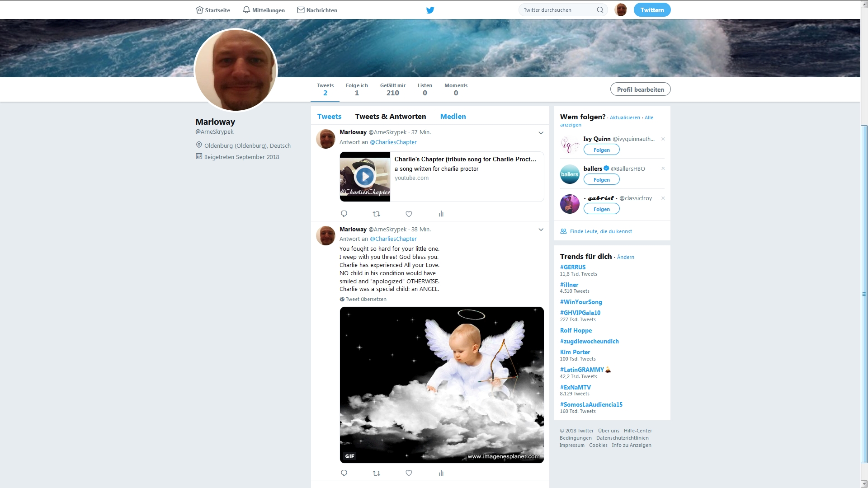Click Profil bearbeiten button

[640, 89]
